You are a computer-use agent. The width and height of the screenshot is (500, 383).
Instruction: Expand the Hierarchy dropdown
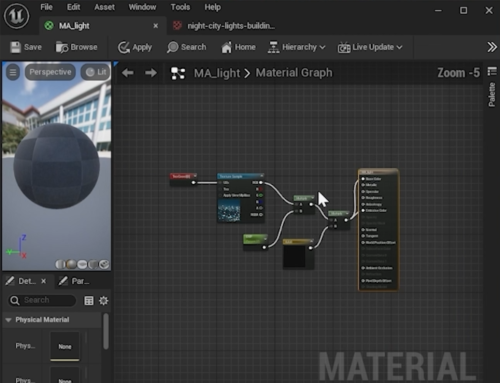pyautogui.click(x=297, y=47)
